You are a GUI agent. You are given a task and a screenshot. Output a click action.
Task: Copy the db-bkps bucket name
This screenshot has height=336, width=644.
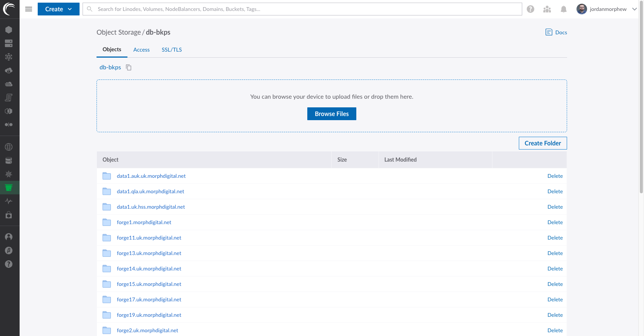(x=129, y=67)
